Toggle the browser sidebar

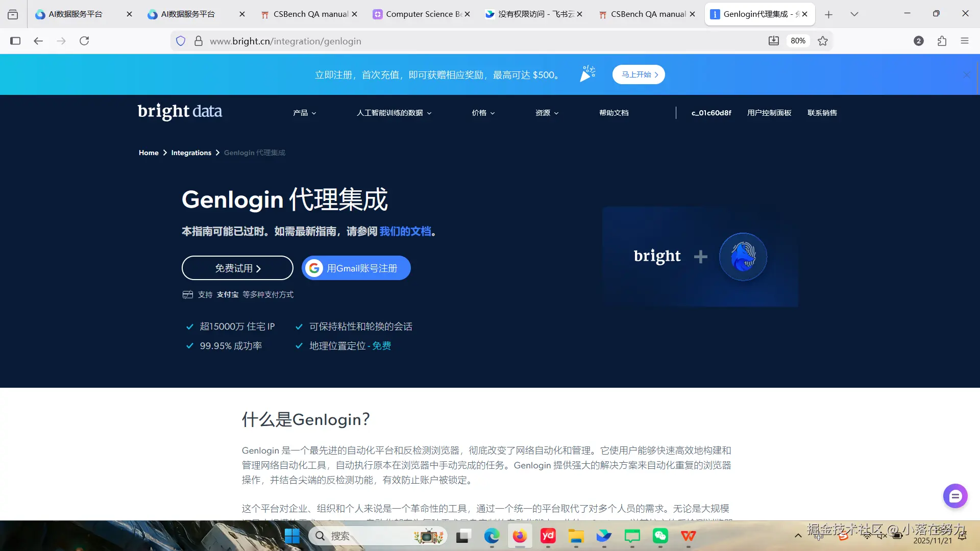15,41
